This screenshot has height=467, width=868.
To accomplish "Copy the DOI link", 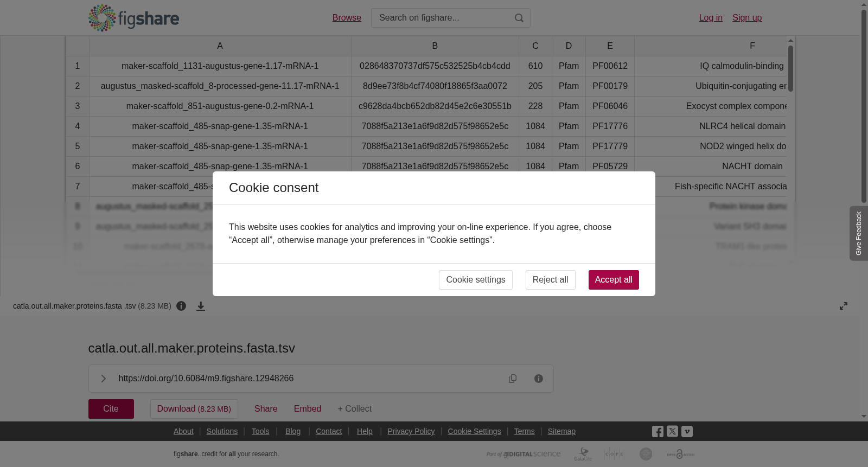I will point(513,379).
